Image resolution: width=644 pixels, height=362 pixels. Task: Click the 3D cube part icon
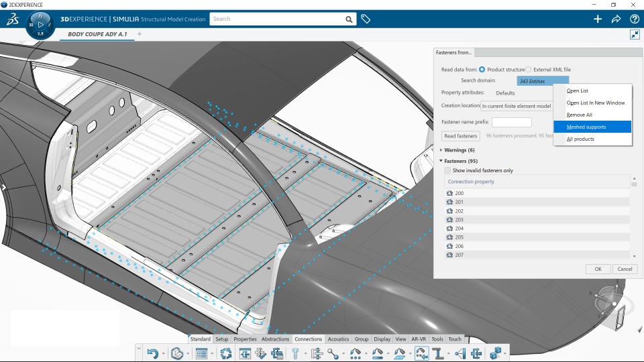(177, 353)
